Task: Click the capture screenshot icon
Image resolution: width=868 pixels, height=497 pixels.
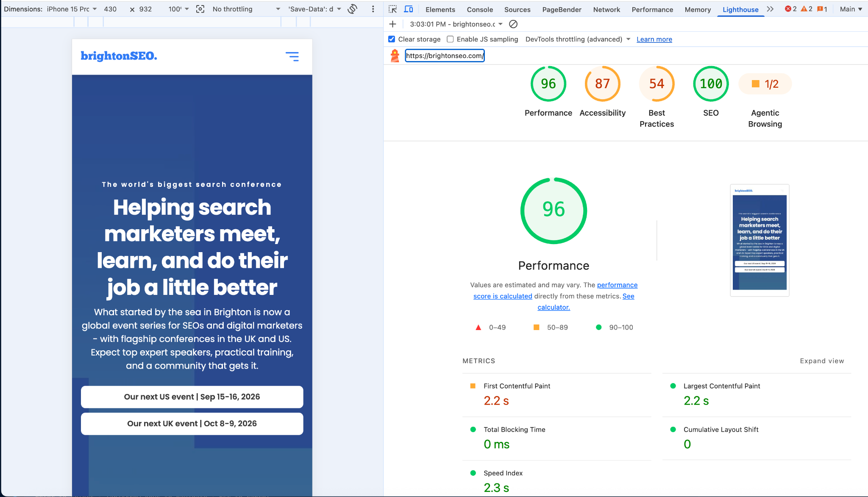Action: [200, 9]
